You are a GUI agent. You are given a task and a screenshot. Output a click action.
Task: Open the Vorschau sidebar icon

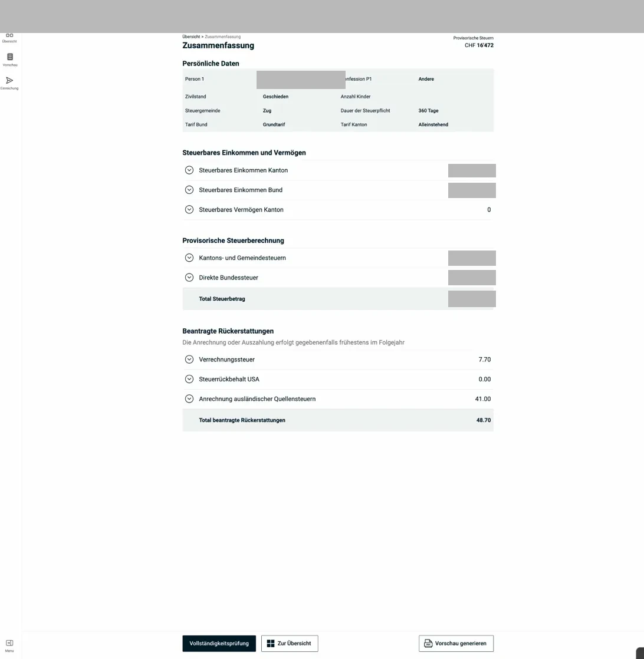pos(9,58)
